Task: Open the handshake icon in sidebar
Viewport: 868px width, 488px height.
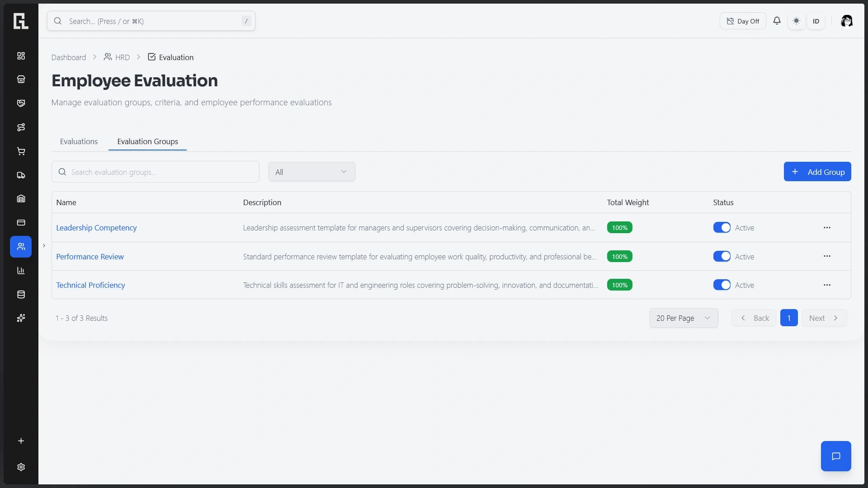Action: click(21, 103)
